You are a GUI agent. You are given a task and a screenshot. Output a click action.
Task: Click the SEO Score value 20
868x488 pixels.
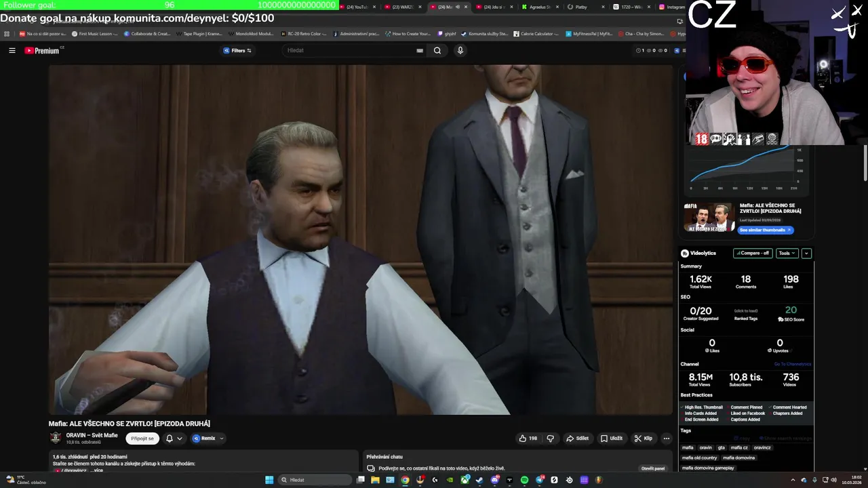[791, 310]
